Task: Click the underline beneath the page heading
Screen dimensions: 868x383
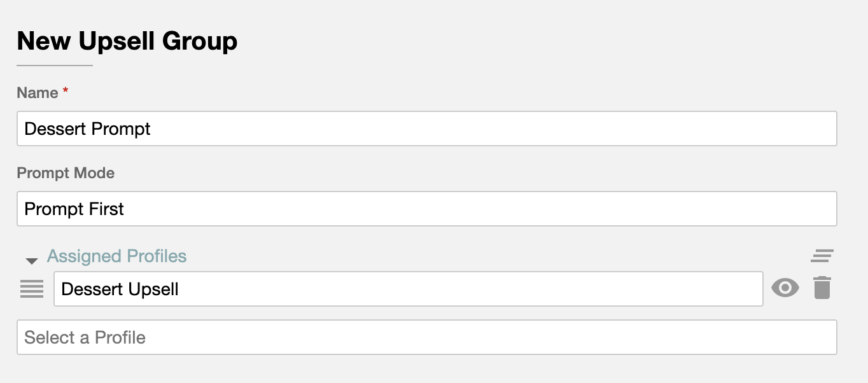Action: point(55,66)
